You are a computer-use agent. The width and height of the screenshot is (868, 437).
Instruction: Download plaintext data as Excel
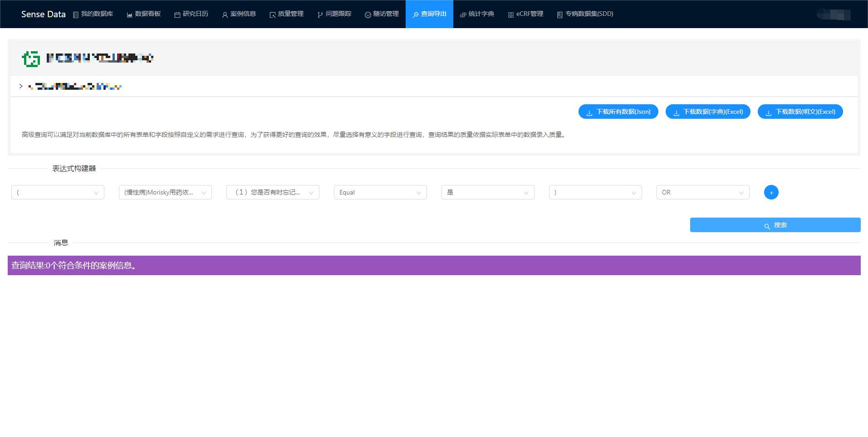pos(800,112)
